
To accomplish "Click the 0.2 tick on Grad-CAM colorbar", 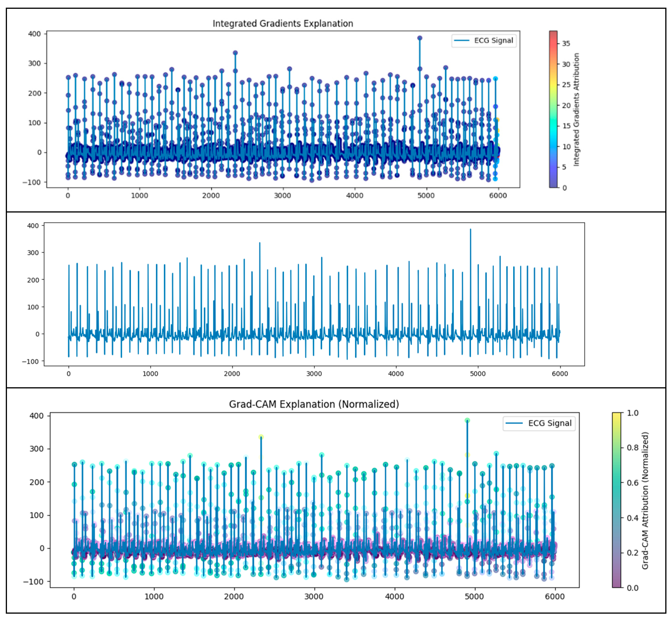I will [632, 553].
